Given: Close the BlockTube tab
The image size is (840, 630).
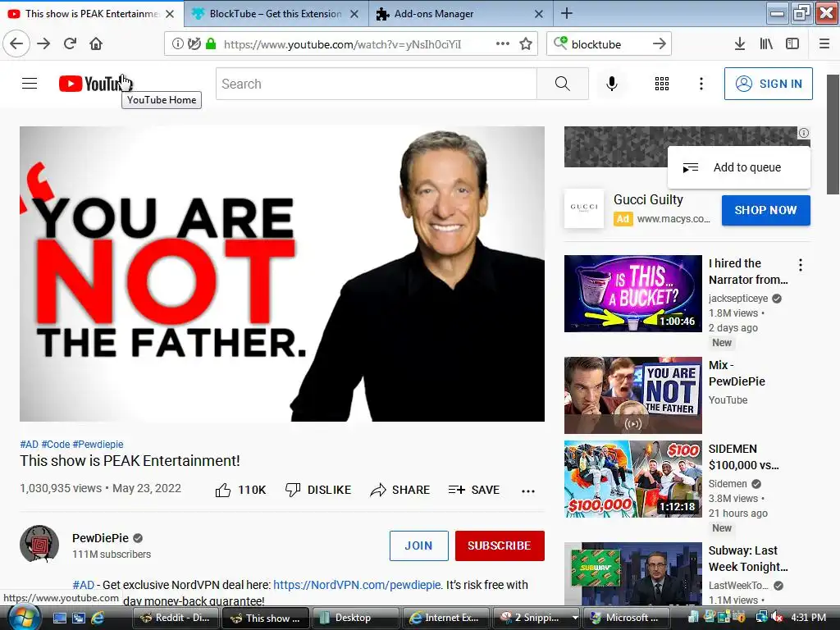Looking at the screenshot, I should pyautogui.click(x=354, y=14).
